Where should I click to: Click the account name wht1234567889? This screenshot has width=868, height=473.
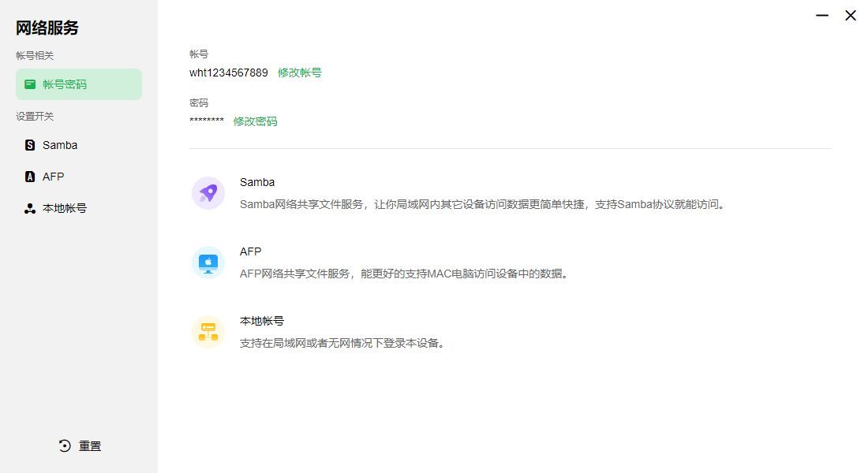(227, 73)
